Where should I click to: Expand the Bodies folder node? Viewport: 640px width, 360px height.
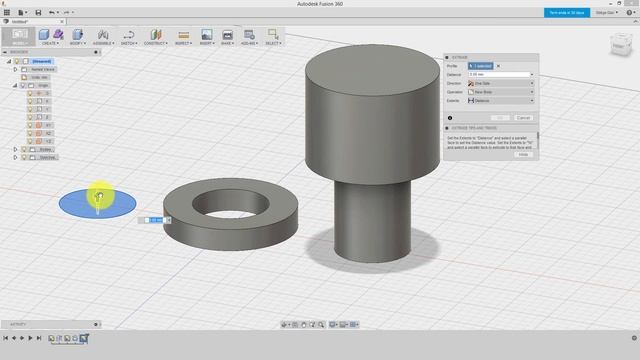tap(16, 149)
